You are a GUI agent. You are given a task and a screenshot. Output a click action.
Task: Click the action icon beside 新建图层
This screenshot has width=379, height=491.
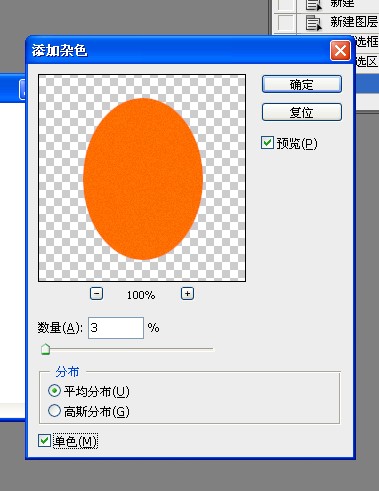click(314, 23)
